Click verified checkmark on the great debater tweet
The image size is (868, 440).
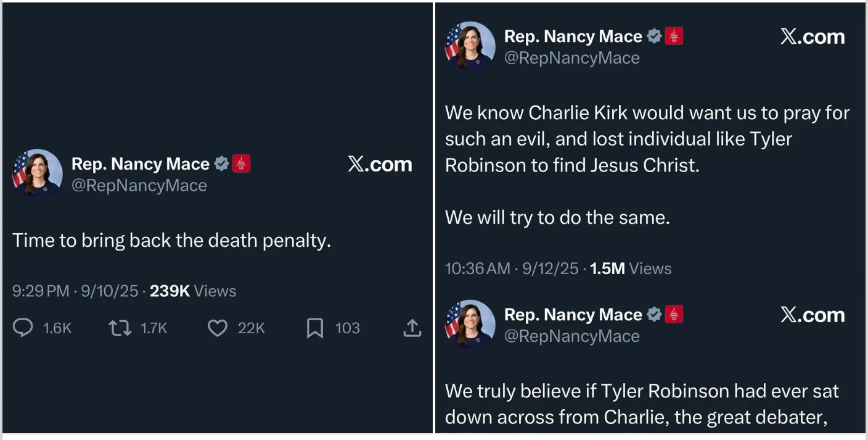(x=654, y=315)
